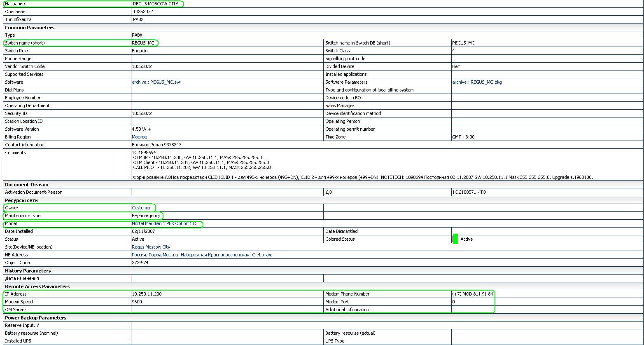The image size is (644, 345).
Task: Select the Security ID value 10352072
Action: 142,113
